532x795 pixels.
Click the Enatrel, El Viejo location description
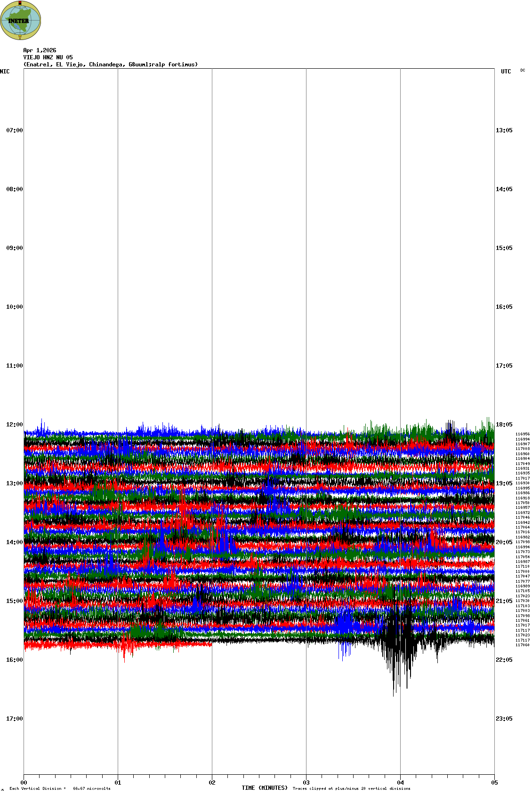point(111,64)
